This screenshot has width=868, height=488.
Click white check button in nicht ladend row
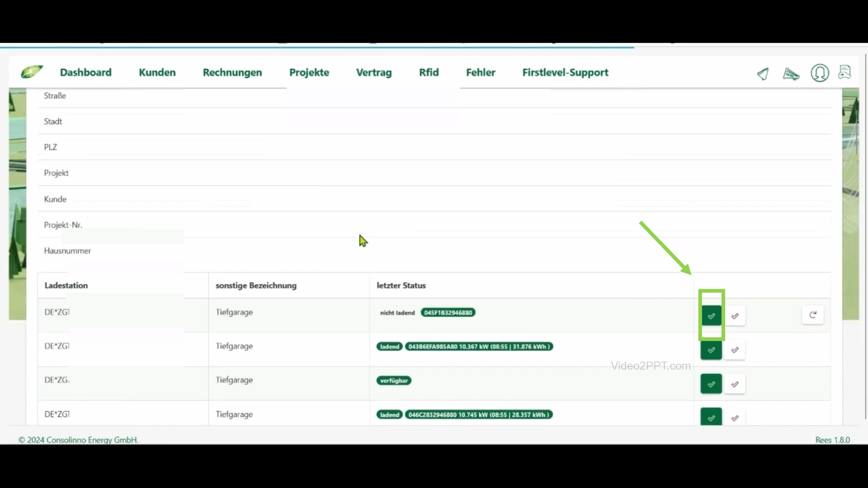pyautogui.click(x=735, y=316)
